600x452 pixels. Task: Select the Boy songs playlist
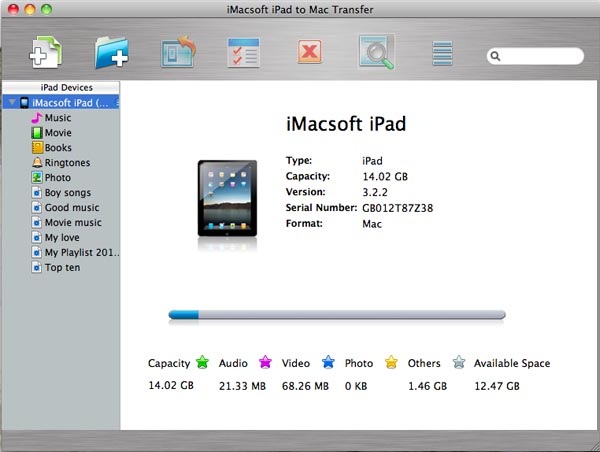point(68,193)
